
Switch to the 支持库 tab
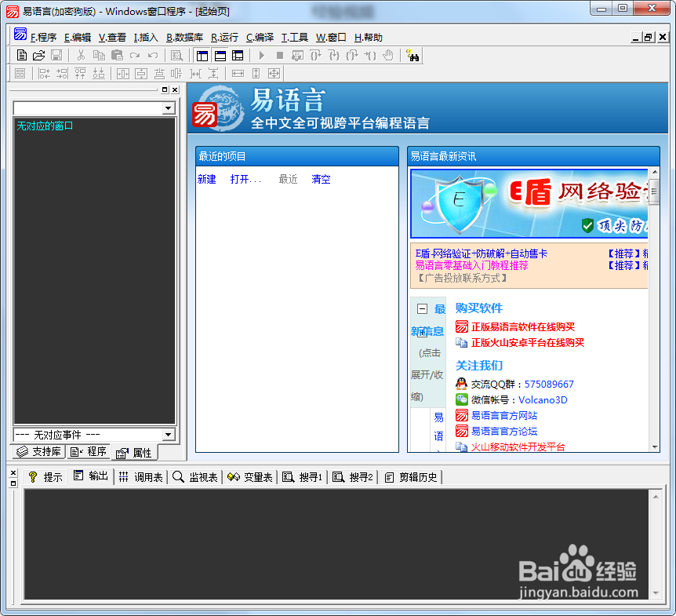[38, 452]
